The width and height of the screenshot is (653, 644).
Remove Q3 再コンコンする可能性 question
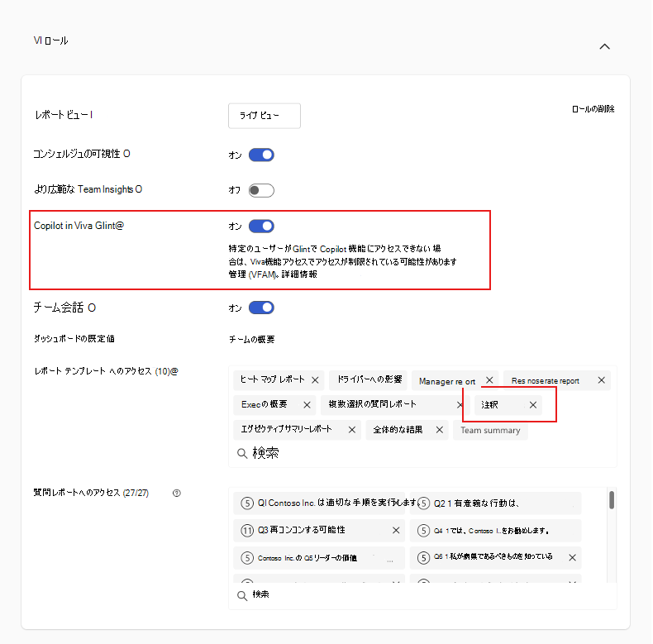[396, 530]
